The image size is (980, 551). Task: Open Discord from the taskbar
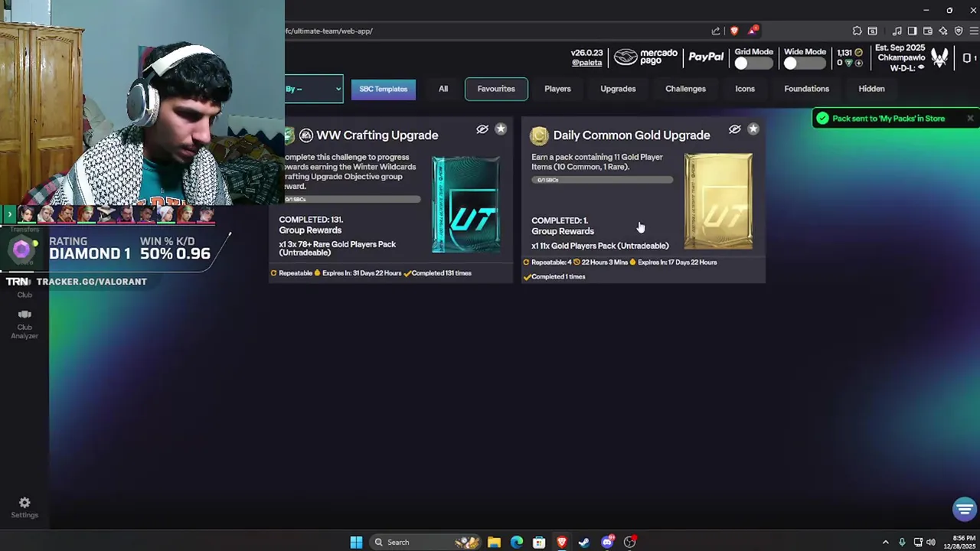pos(607,542)
